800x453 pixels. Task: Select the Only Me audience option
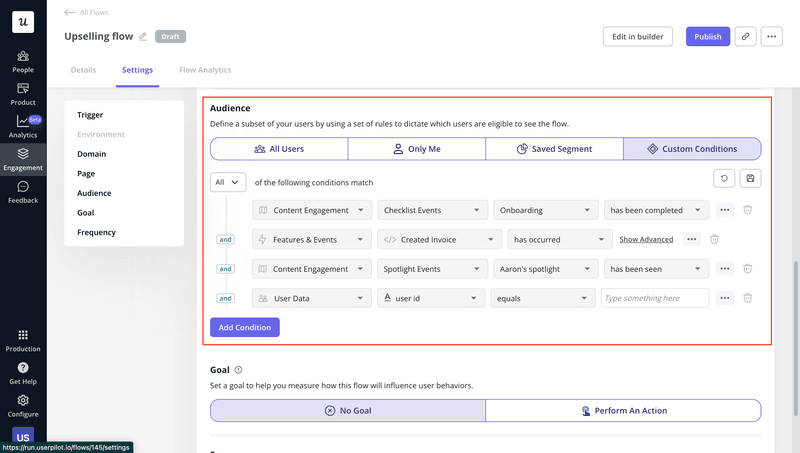point(417,149)
